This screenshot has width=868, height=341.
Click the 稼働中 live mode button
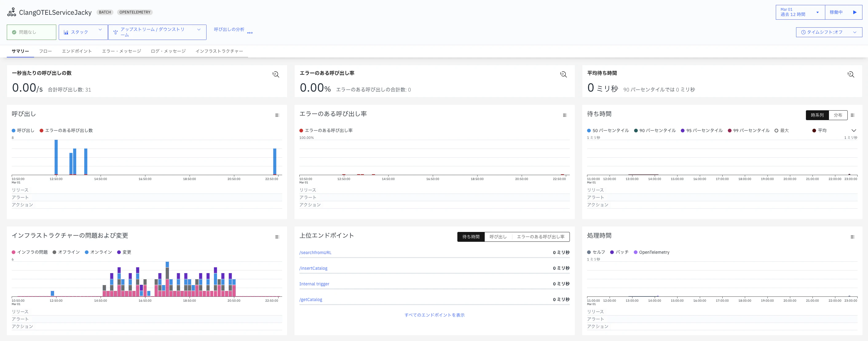tap(843, 12)
